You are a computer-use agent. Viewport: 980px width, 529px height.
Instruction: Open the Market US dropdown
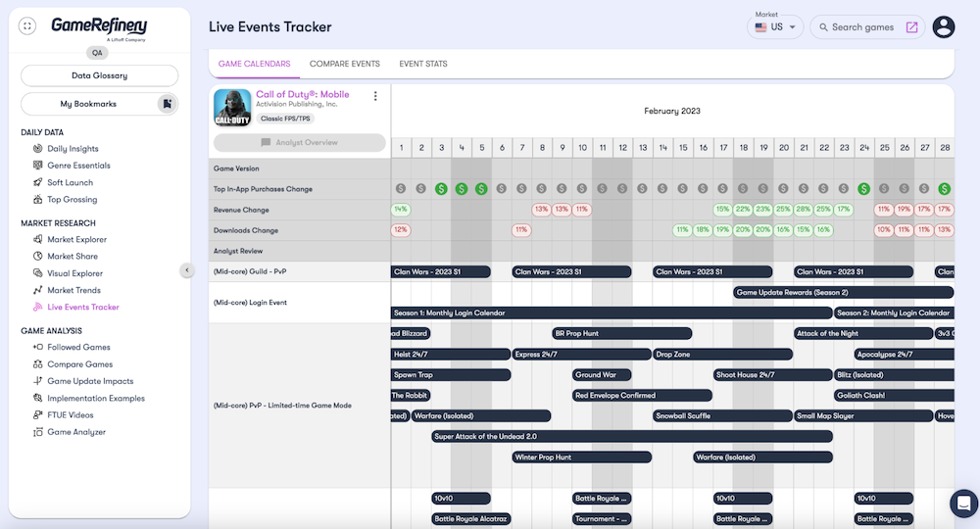click(x=775, y=26)
